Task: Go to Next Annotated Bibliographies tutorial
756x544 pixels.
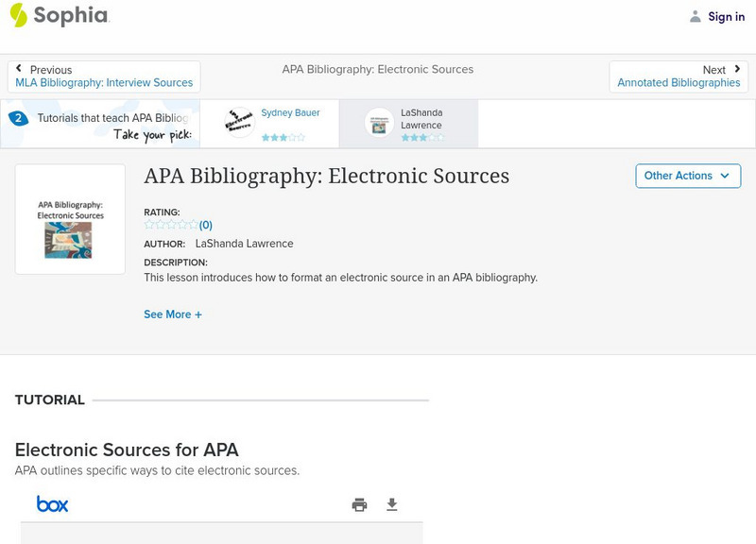Action: [679, 76]
